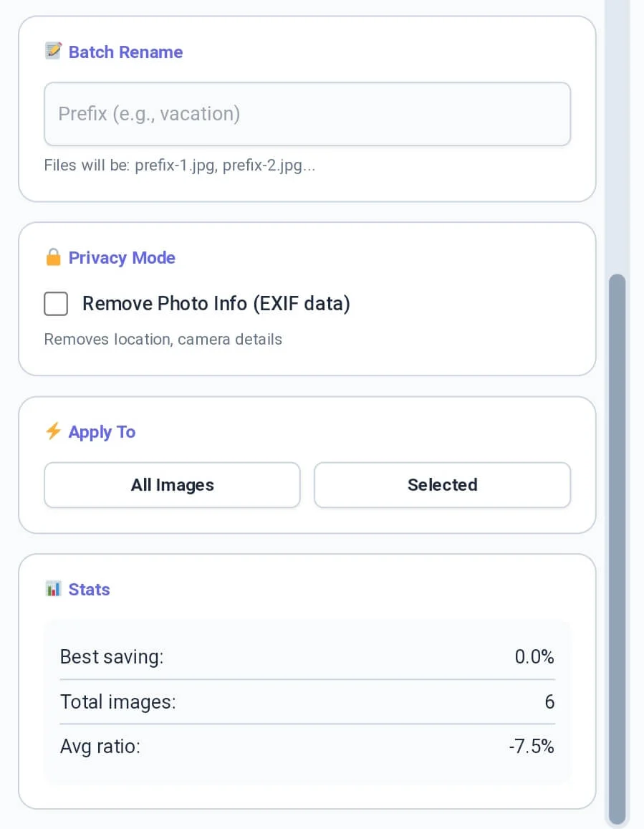Click the Batch Rename pencil icon
Viewport: 644px width, 829px height.
coord(53,51)
